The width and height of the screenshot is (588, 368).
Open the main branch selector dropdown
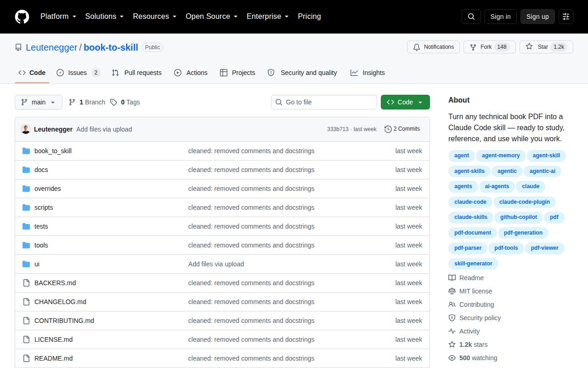39,102
